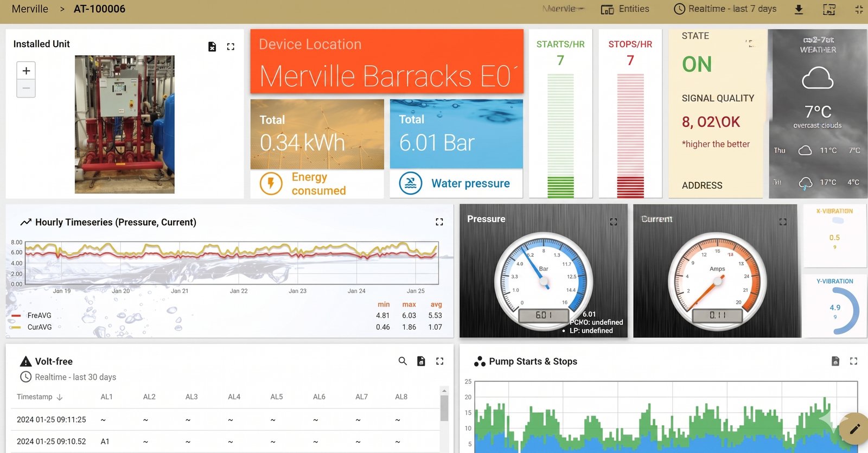The image size is (868, 453).
Task: Click the Current Amps gauge dial
Action: (717, 281)
